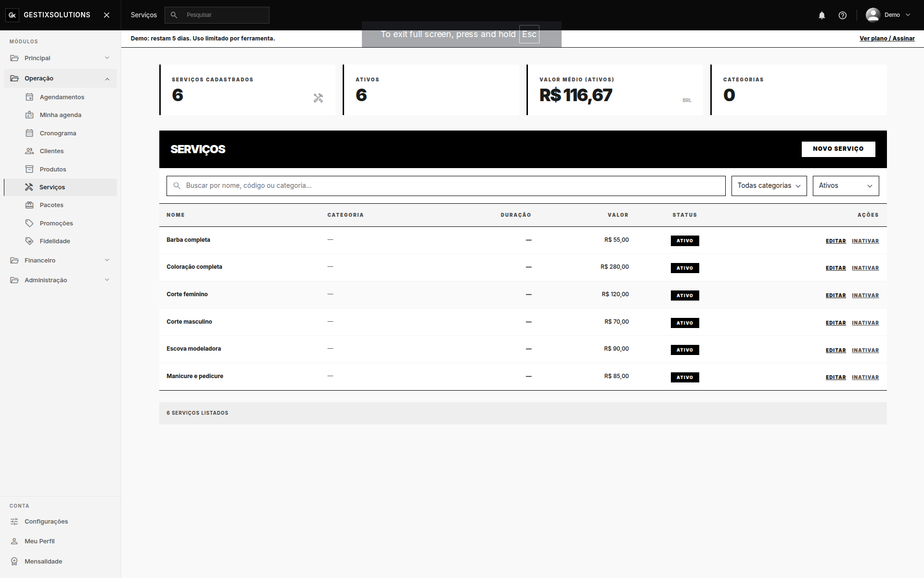Click the GestixSolutions logo icon

coord(13,15)
